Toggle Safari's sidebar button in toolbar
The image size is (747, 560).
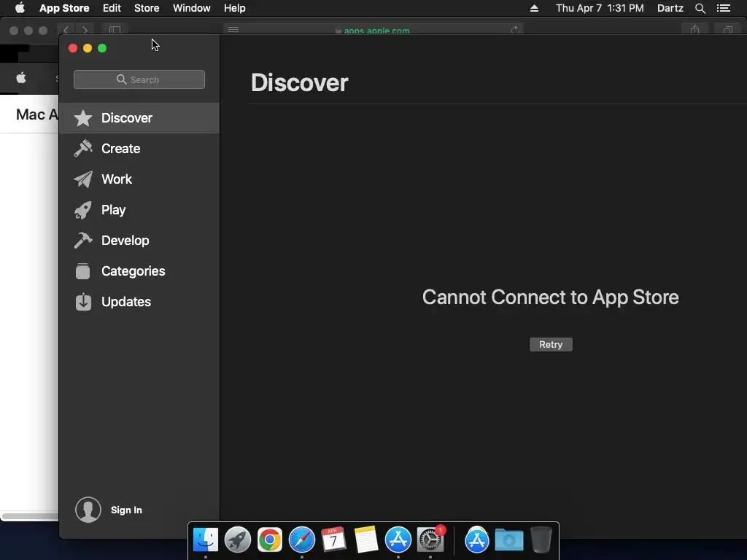point(115,30)
